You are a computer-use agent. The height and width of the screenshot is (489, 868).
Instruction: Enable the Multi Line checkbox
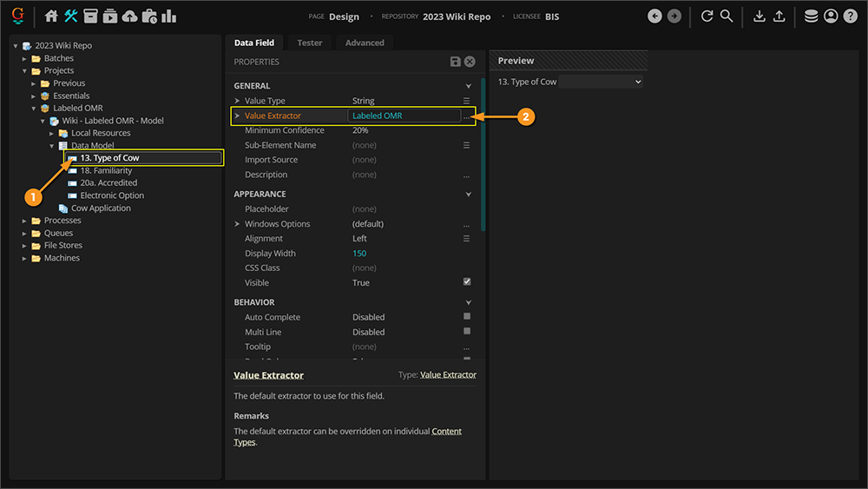[467, 332]
